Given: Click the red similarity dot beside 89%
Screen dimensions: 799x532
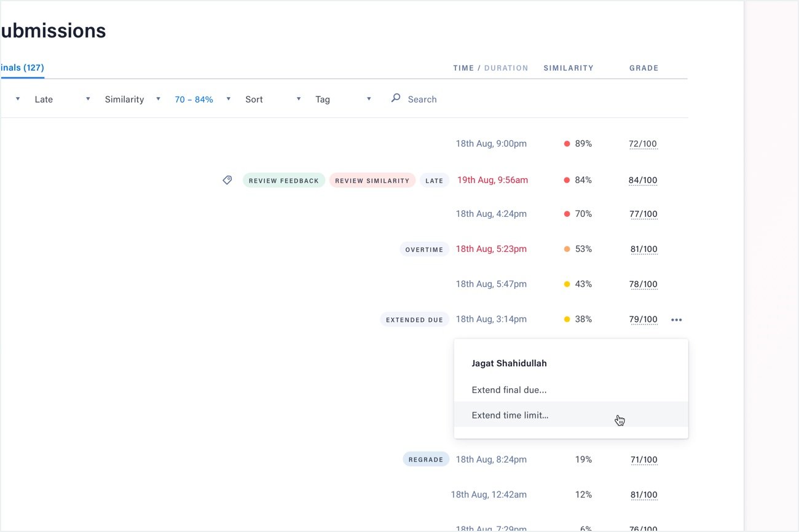Looking at the screenshot, I should (x=566, y=143).
